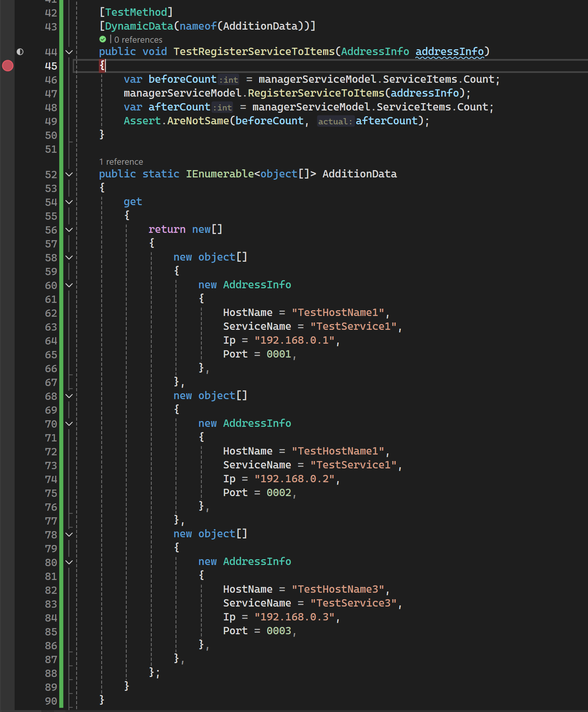Collapse the second 'new object[]' at line 68

click(69, 396)
